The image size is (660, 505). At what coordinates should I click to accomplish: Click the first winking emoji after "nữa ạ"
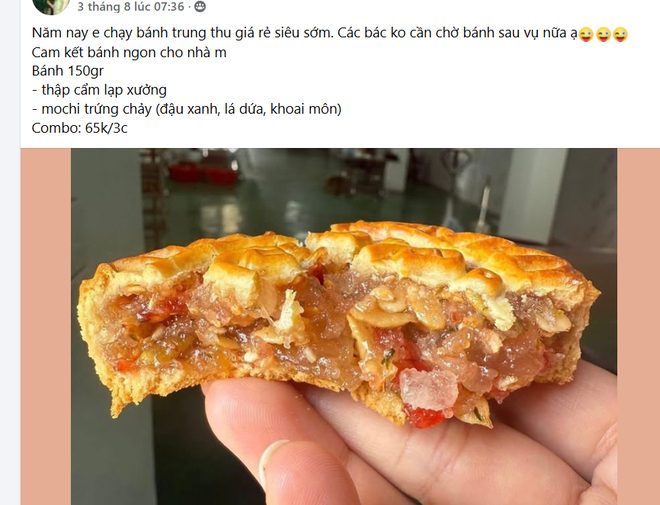pyautogui.click(x=586, y=34)
